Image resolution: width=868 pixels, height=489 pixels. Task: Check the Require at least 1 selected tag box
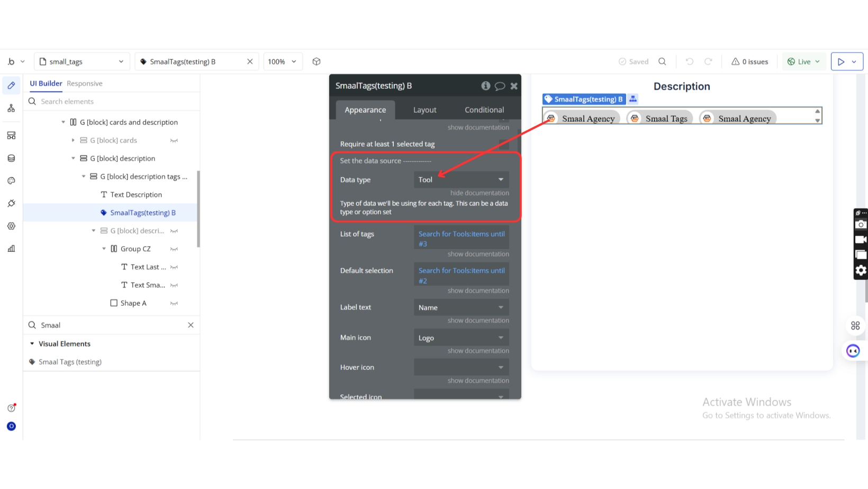click(503, 144)
